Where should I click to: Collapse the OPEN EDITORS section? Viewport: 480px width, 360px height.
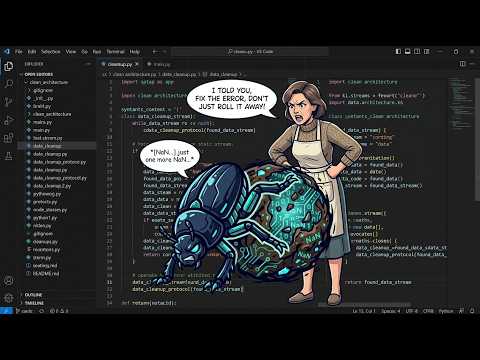[39, 74]
